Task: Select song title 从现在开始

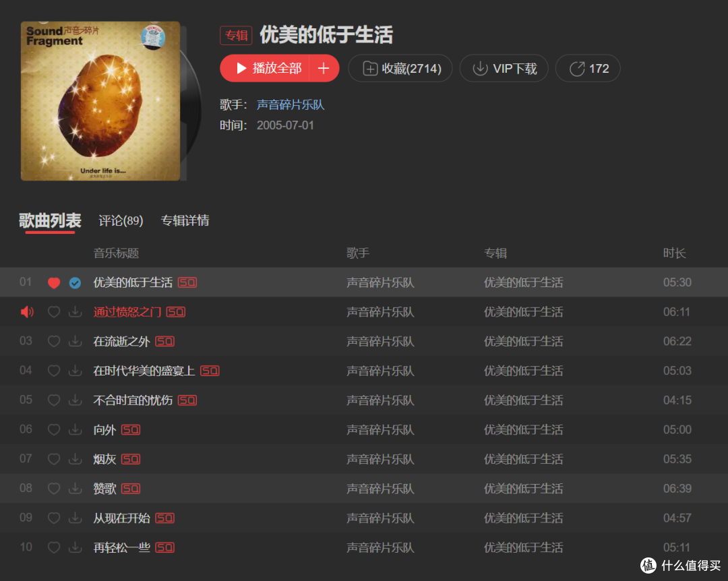Action: [x=121, y=518]
